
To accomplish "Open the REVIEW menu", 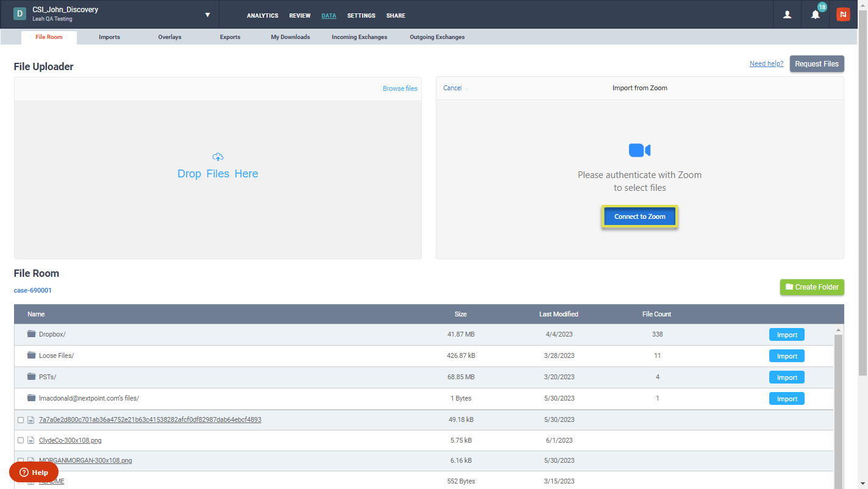I will (300, 16).
